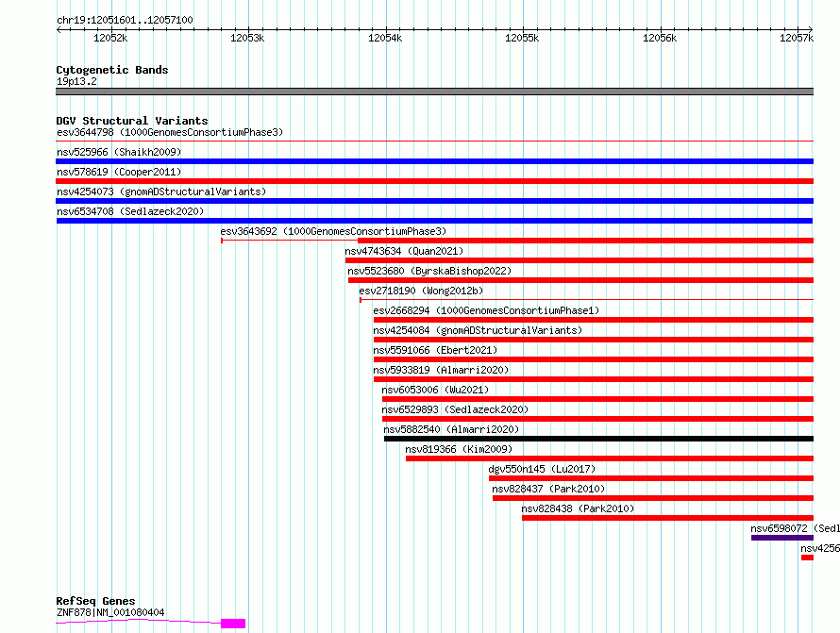Click the nsv578619 Cooper2011 red bar
Image resolution: width=840 pixels, height=633 pixels.
pos(434,181)
